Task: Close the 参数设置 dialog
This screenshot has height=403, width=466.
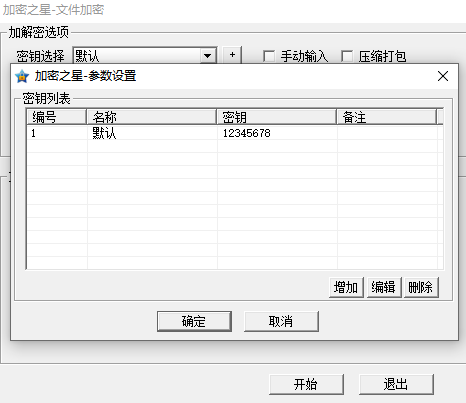Action: [443, 76]
